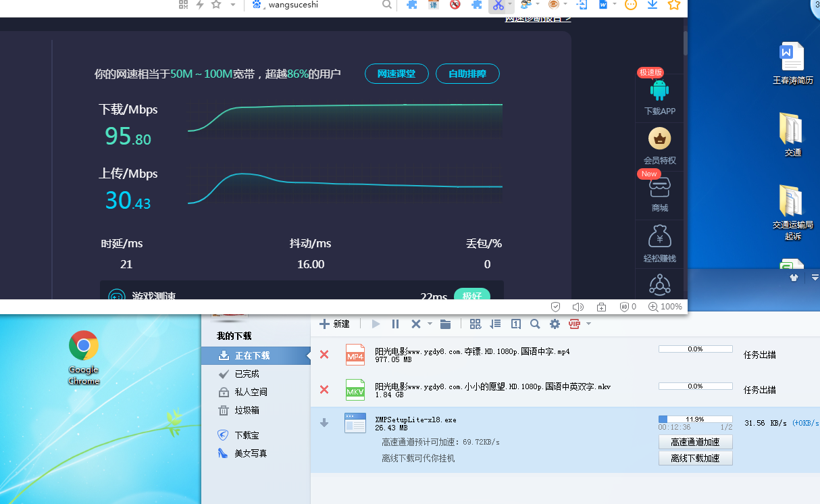Click the medical kit repair icon in status bar
The image size is (820, 504).
[x=601, y=307]
